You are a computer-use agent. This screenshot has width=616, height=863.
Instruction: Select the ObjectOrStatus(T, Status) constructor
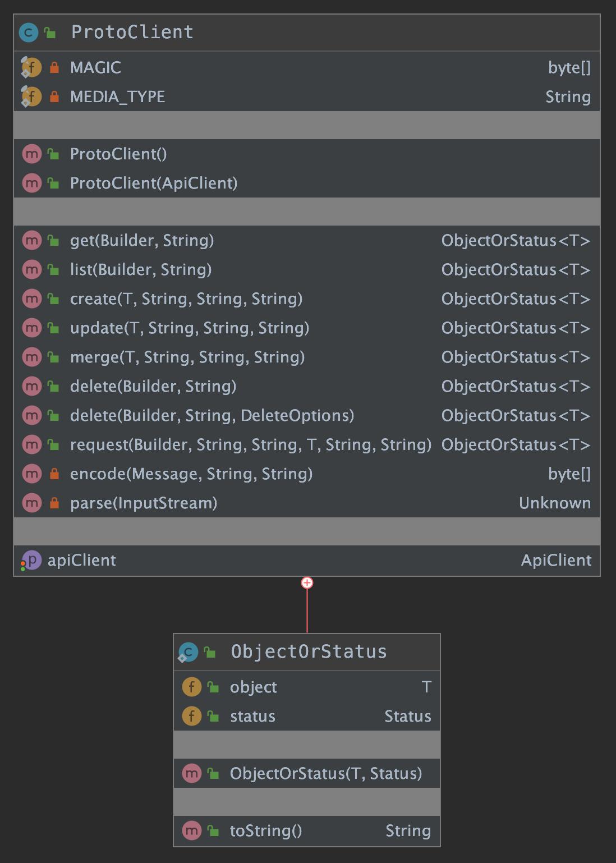[325, 774]
